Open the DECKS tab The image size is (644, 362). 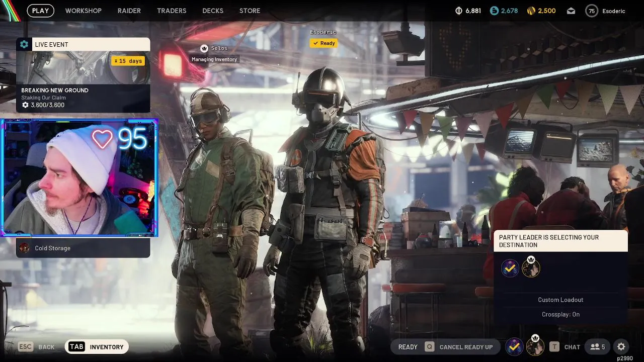pos(213,11)
